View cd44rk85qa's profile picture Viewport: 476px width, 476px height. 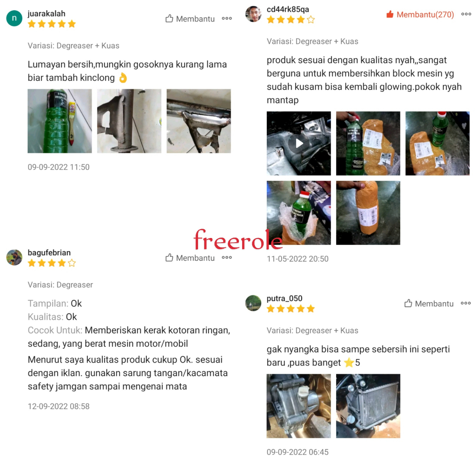click(x=253, y=14)
